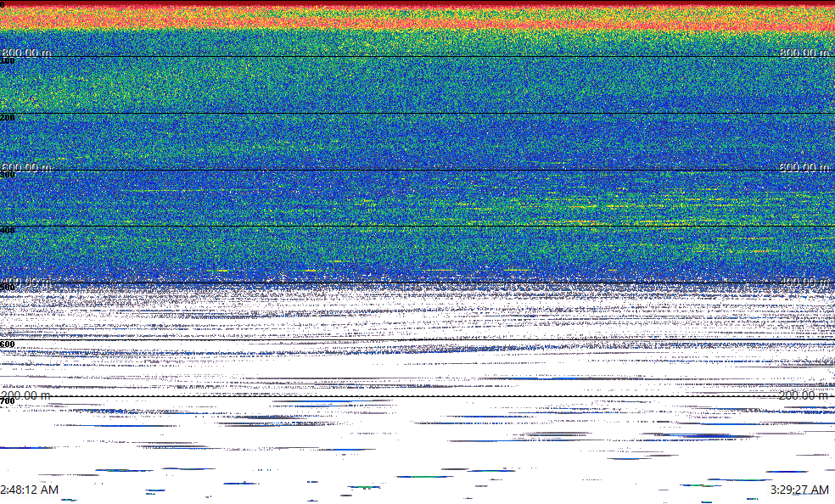
Task: Select the bold 500 depth gridline label
Action: point(8,288)
